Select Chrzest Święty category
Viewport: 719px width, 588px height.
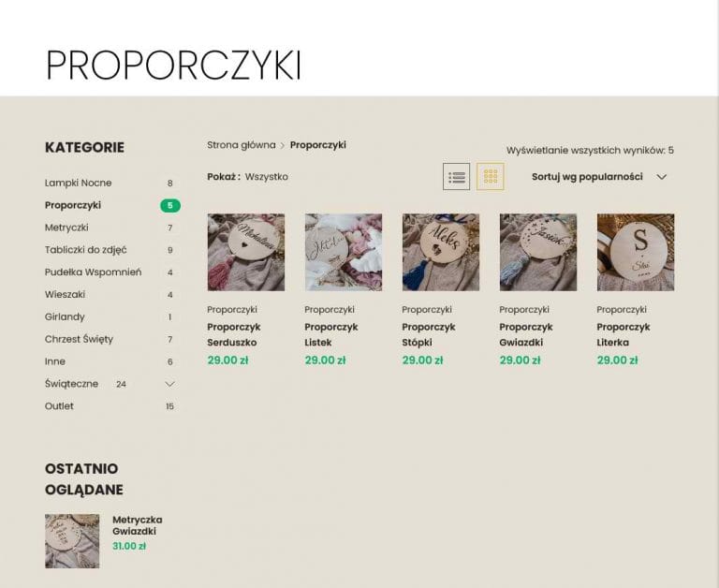click(x=79, y=339)
